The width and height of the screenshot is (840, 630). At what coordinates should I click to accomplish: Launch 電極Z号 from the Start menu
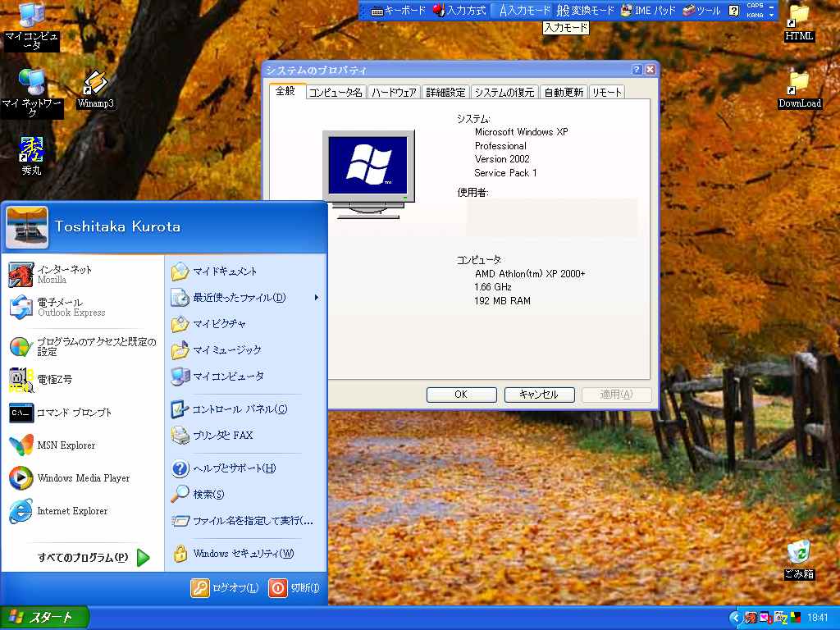[x=83, y=379]
